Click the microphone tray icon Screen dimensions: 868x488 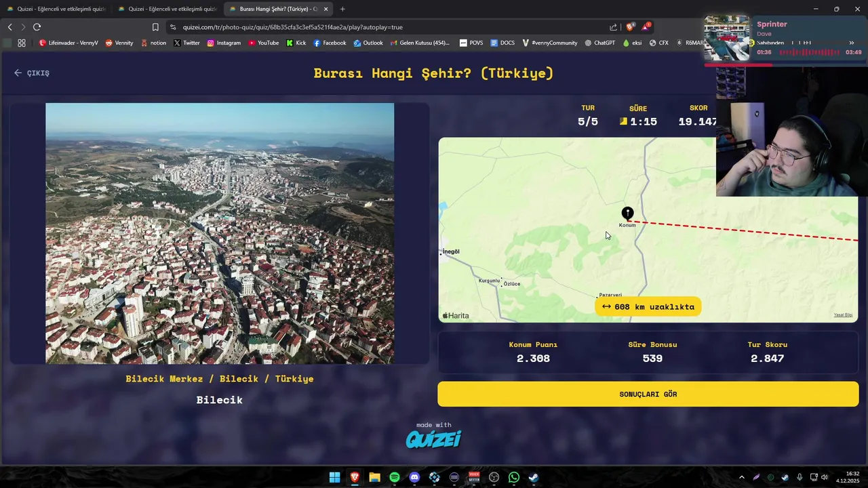(x=800, y=477)
